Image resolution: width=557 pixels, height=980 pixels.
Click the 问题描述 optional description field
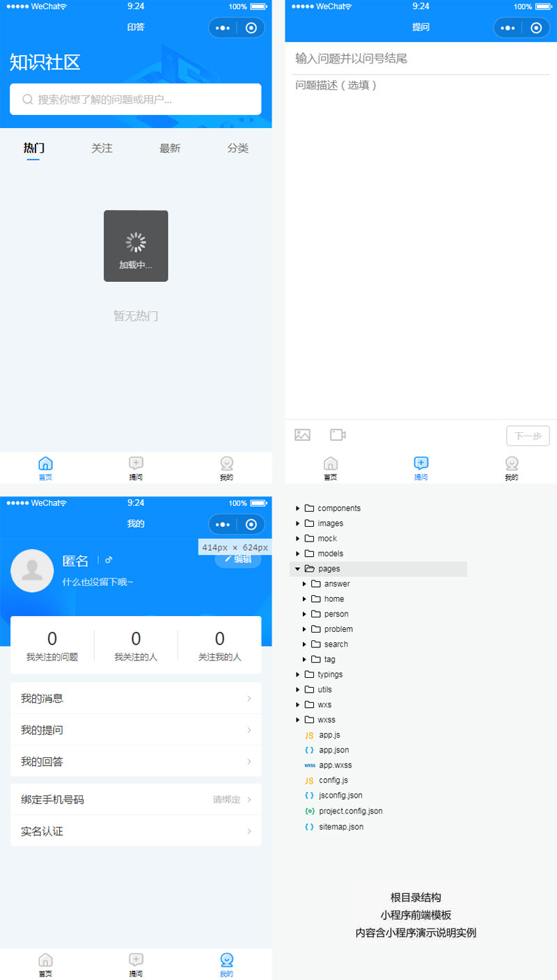[421, 86]
